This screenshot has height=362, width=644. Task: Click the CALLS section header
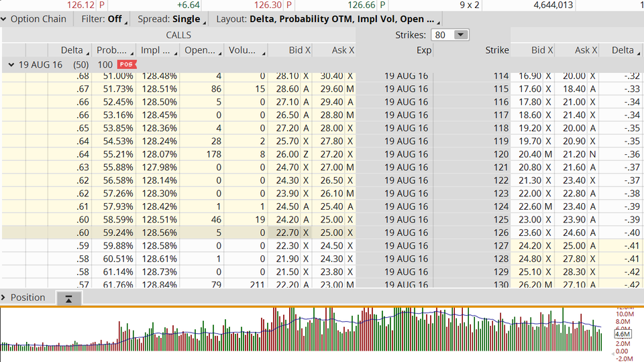pyautogui.click(x=178, y=35)
